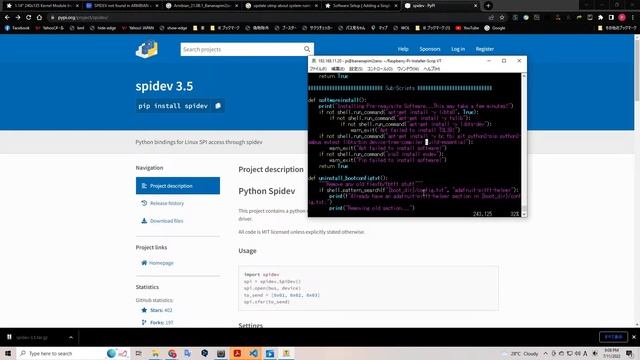640x360 pixels.
Task: Click the volume icon in system tray
Action: pos(578,353)
